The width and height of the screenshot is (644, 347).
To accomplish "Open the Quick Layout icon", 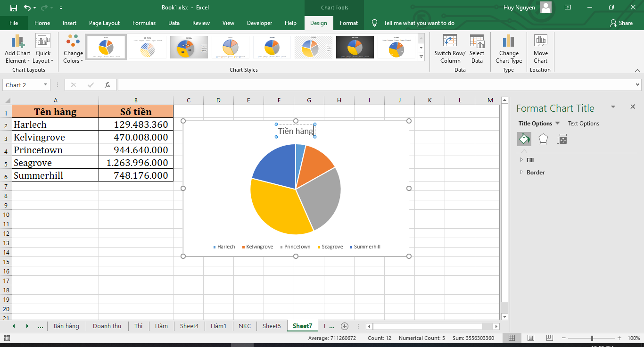I will coord(43,41).
